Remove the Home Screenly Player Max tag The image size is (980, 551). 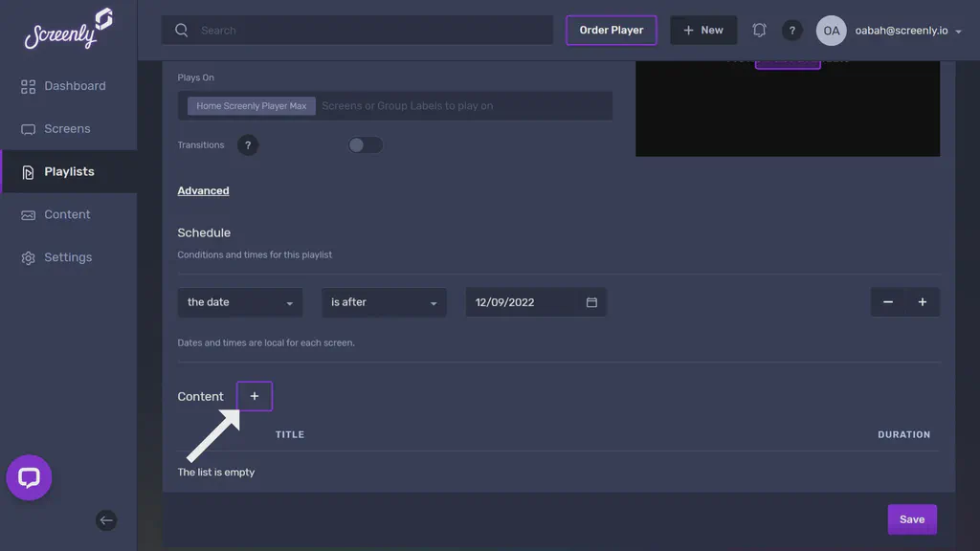pyautogui.click(x=251, y=105)
